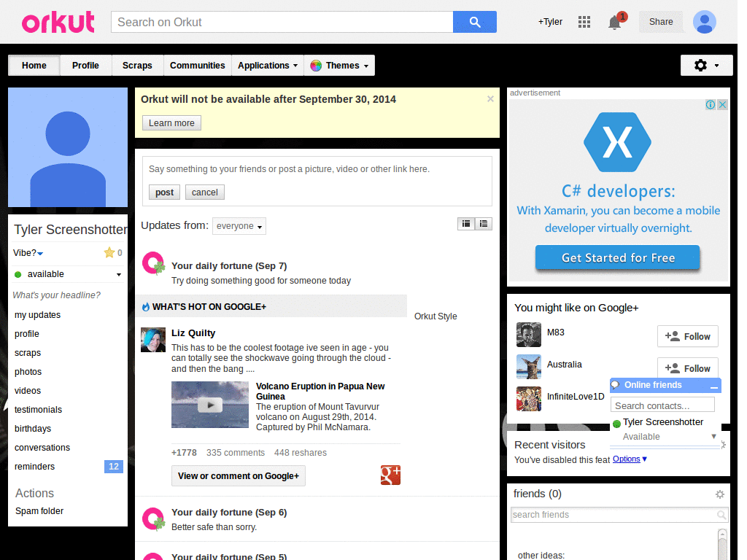Click the account avatar in the header
Screen dimensions: 747x560
point(704,22)
